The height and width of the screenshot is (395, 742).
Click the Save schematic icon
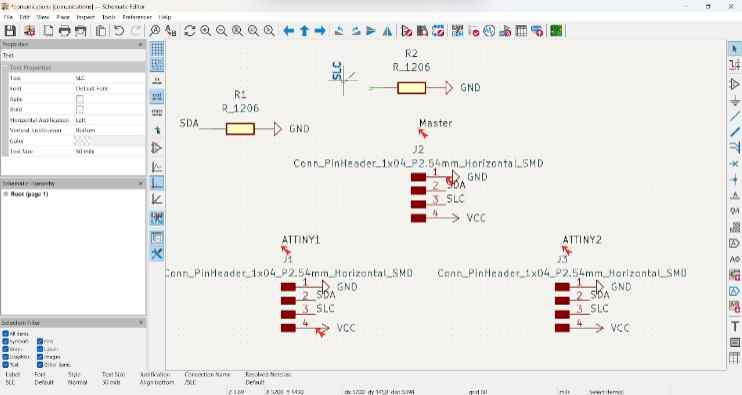click(10, 31)
